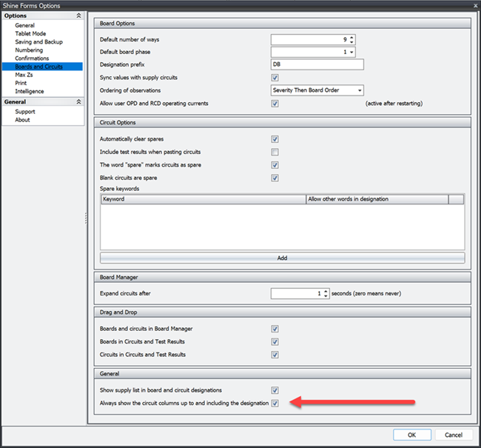The image size is (481, 448).
Task: Decrease Expand circuits after seconds
Action: pyautogui.click(x=326, y=296)
